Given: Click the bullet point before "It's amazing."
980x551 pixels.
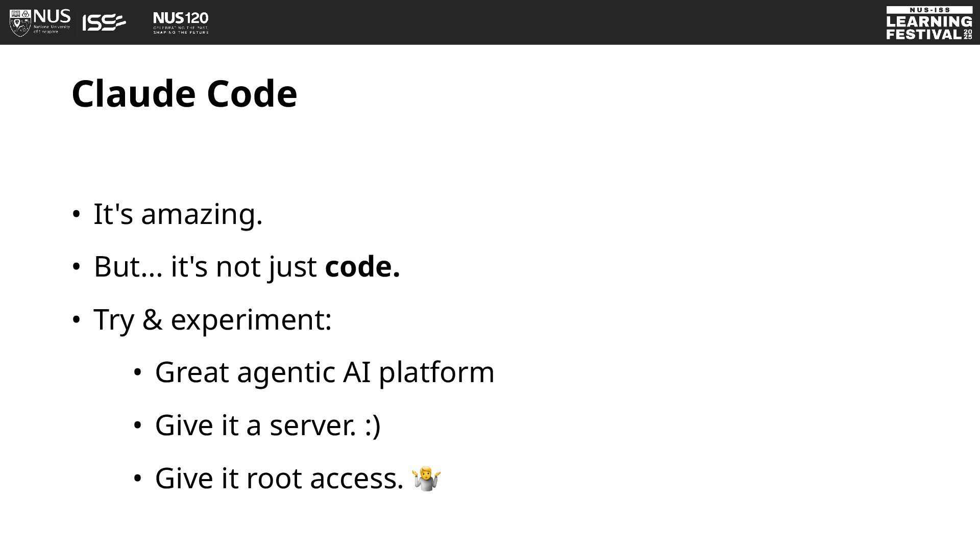Looking at the screenshot, I should 76,214.
